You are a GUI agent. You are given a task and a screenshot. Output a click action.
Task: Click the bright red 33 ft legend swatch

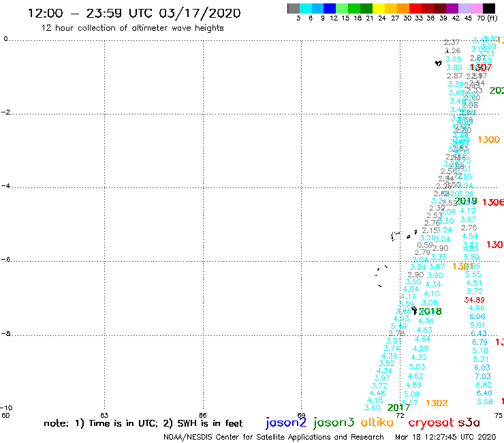(x=415, y=8)
